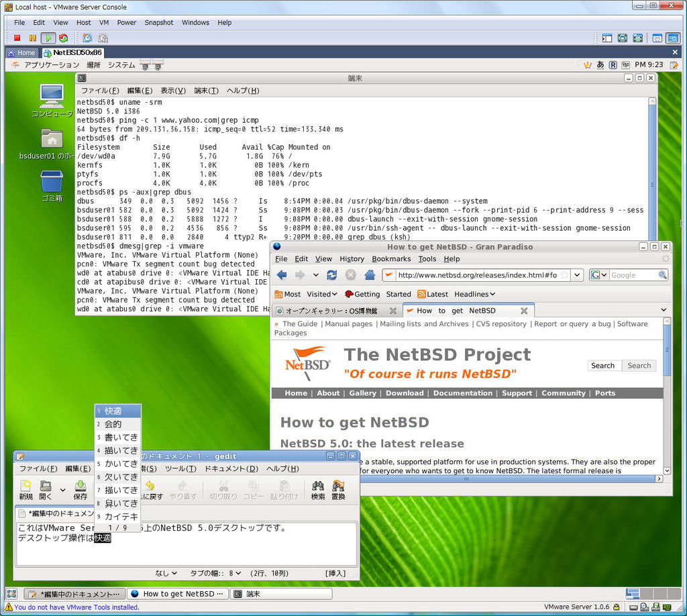Viewport: 687px width, 616px height.
Task: Open the browser tab list dropdown arrow
Action: coord(664,310)
